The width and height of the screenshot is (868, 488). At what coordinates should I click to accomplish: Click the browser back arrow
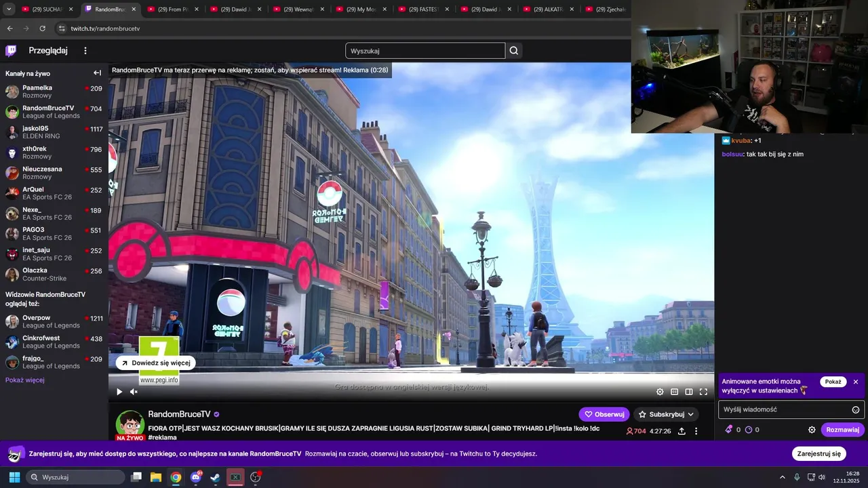click(x=9, y=28)
